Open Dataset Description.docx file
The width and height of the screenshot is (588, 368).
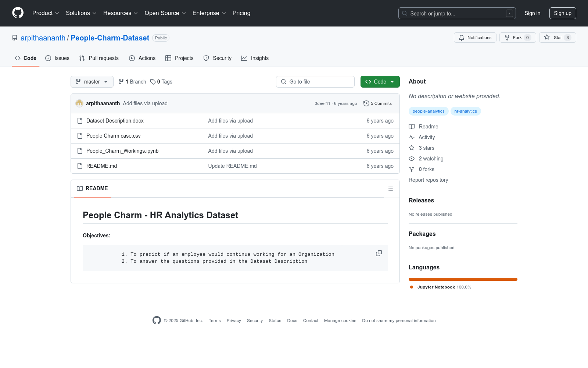coord(115,121)
